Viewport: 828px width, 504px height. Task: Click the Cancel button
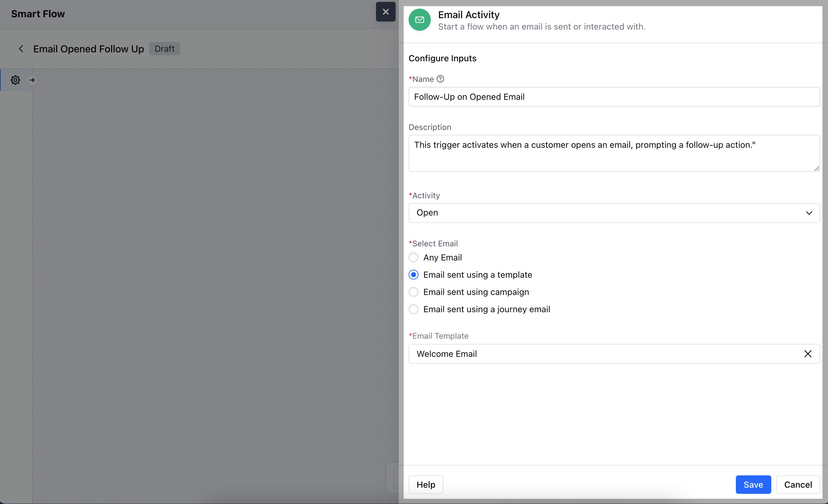798,485
